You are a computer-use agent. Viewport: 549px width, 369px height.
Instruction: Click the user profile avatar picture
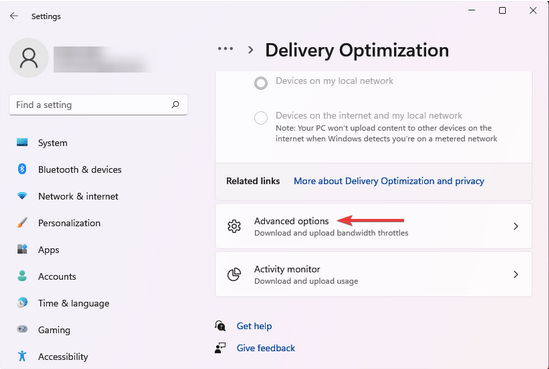(29, 58)
